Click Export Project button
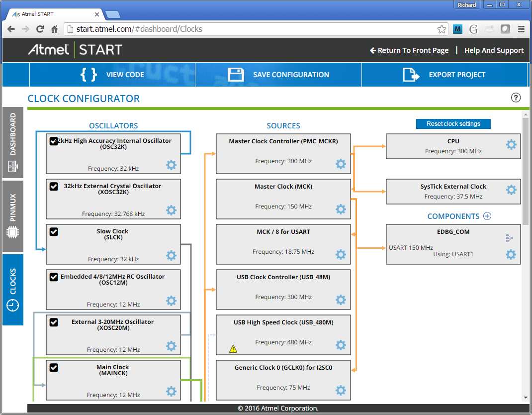Viewport: 532px width, 415px height. tap(444, 74)
